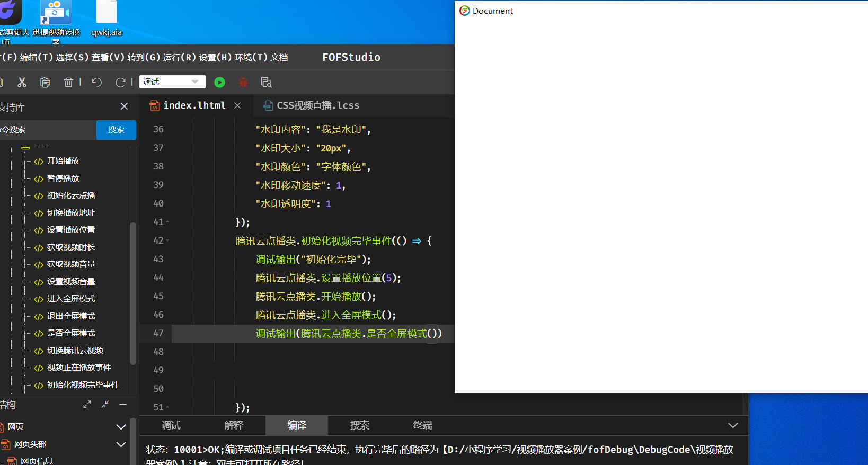Screen dimensions: 868x465
Task: Click the command search input field
Action: pyautogui.click(x=48, y=130)
